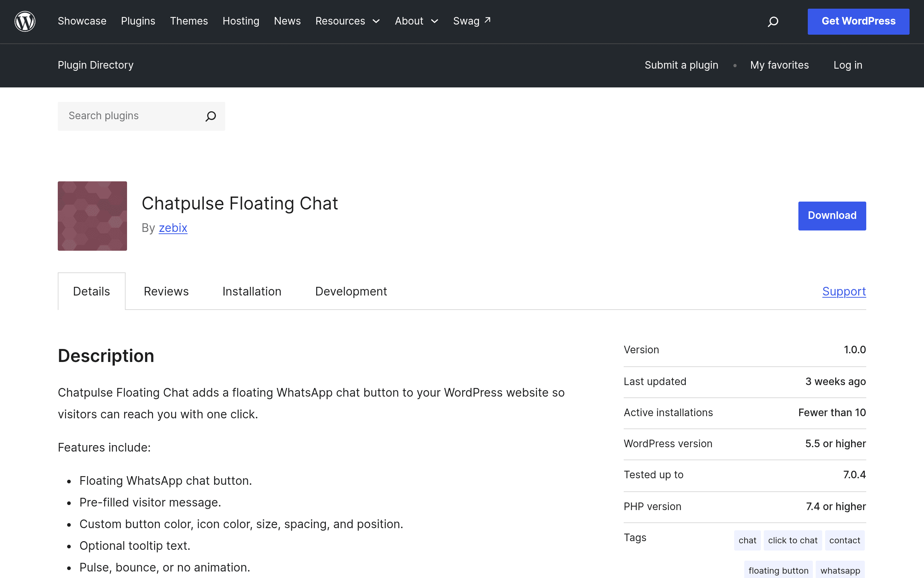Click 'Floating WhatsApp chat button.' list item
The width and height of the screenshot is (924, 578).
[166, 480]
